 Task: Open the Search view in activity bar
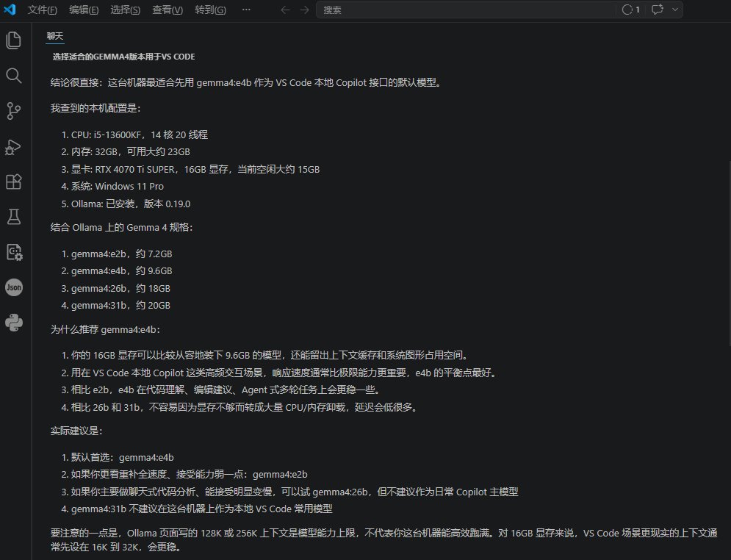[13, 76]
